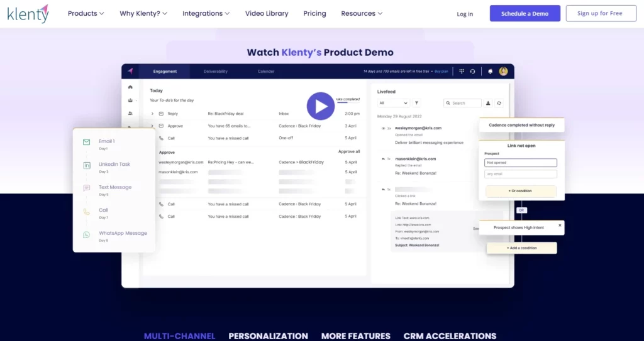Go to Video Library page
Viewport: 644px width, 341px height.
coord(267,14)
